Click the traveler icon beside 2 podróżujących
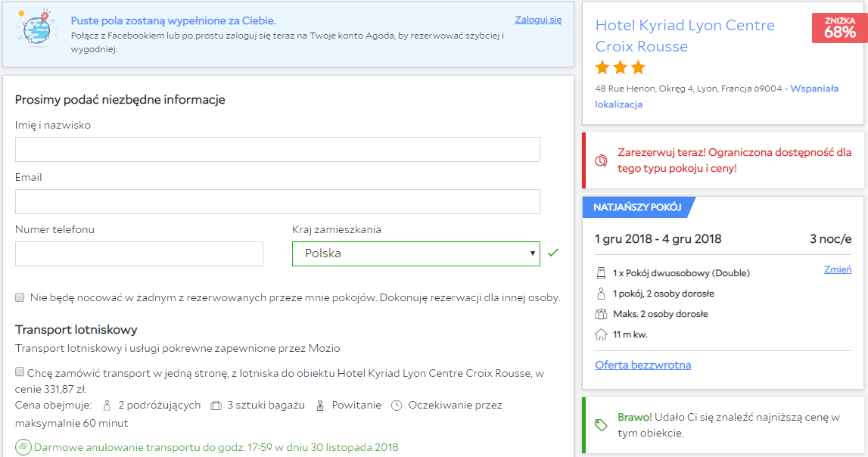868x457 pixels. click(107, 406)
